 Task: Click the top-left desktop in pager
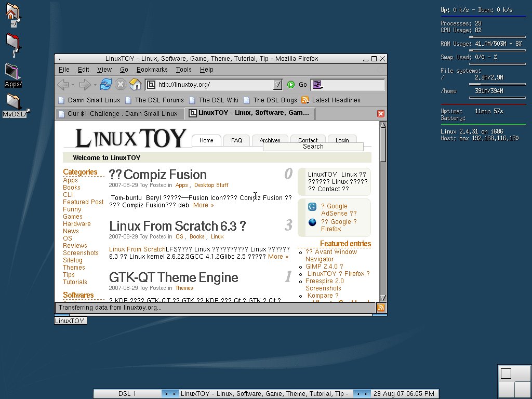[506, 373]
